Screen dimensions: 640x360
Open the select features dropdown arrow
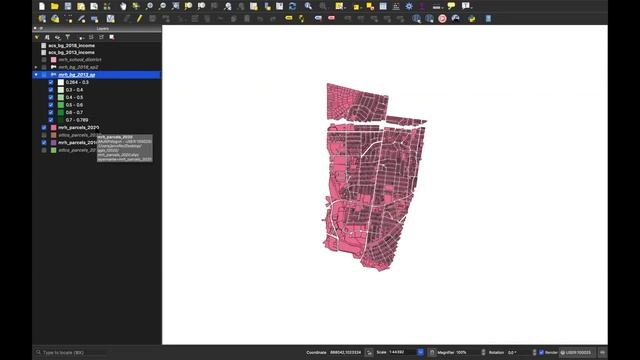[x=345, y=7]
